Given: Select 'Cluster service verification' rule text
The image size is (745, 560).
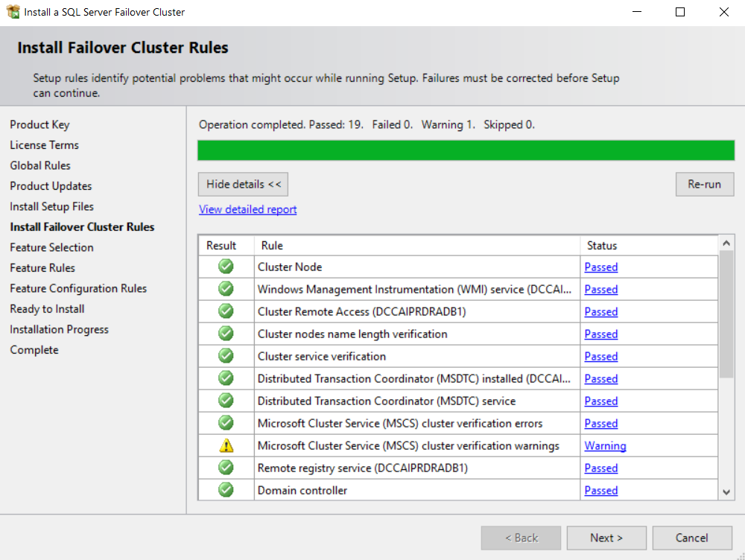Looking at the screenshot, I should coord(322,356).
